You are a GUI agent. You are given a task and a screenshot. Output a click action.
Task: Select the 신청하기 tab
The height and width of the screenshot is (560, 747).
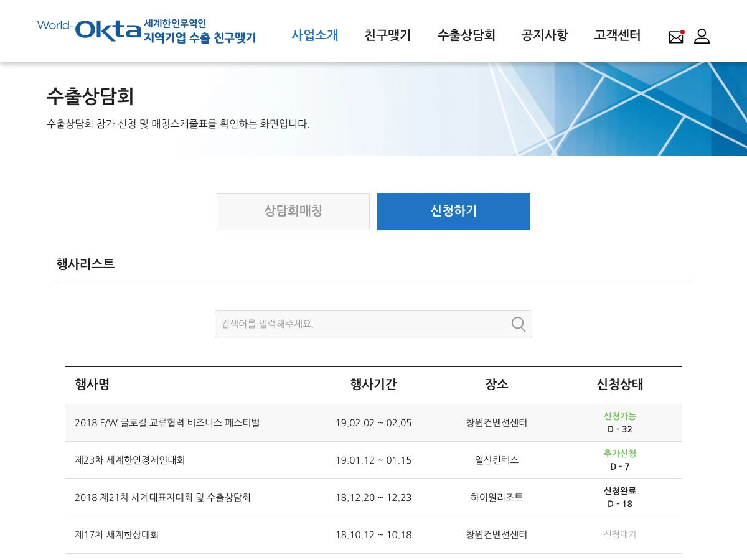(454, 212)
